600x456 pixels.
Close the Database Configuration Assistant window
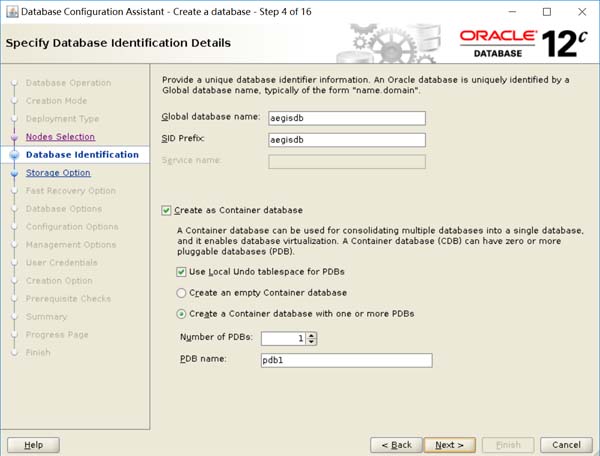582,12
